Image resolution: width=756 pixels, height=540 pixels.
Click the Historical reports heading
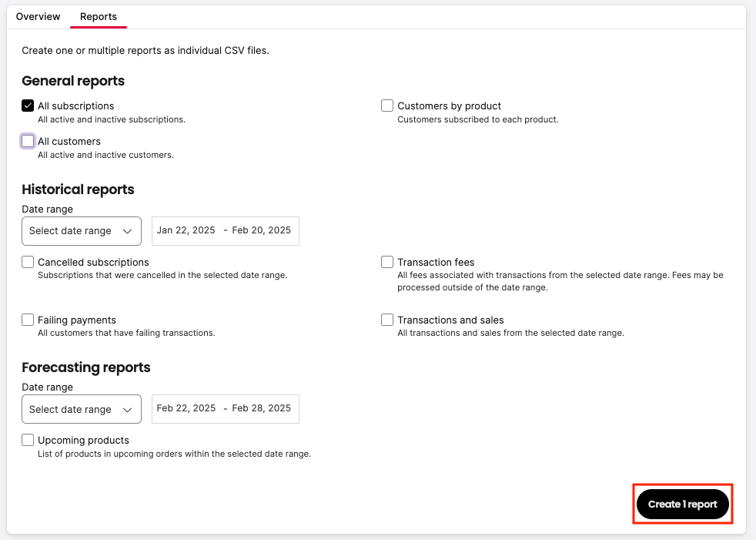click(78, 190)
